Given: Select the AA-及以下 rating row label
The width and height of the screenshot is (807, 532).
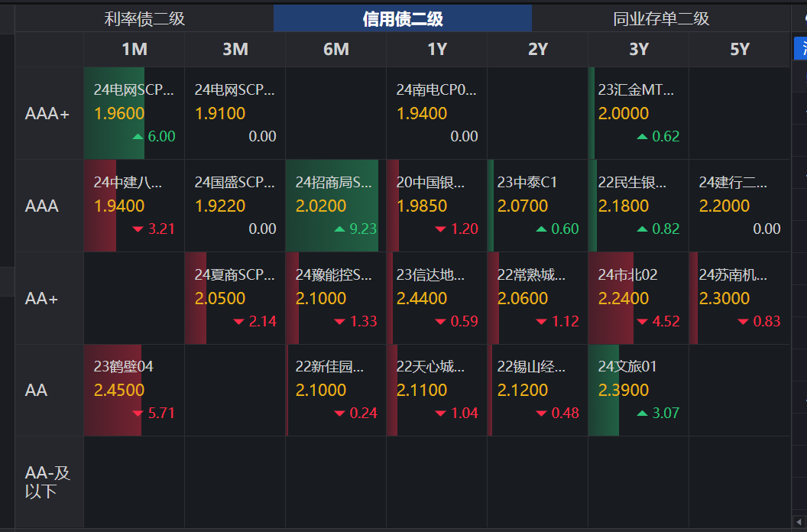Looking at the screenshot, I should click(46, 482).
